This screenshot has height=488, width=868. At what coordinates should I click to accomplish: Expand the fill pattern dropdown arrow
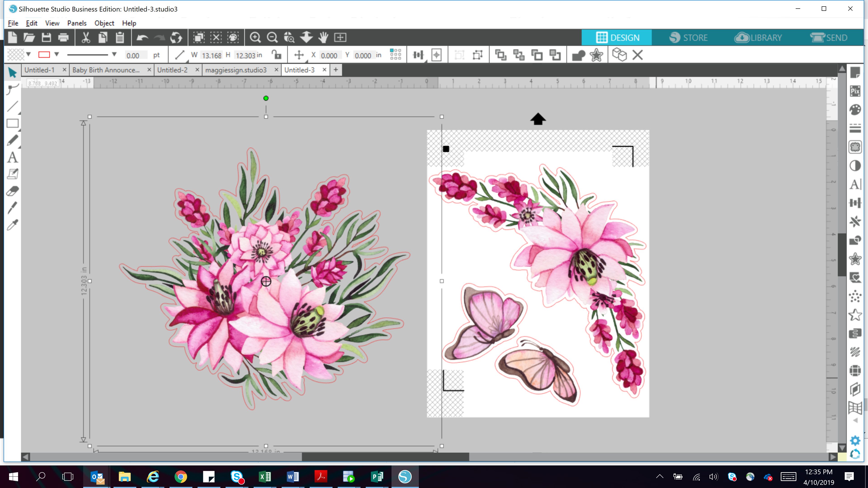(x=29, y=54)
